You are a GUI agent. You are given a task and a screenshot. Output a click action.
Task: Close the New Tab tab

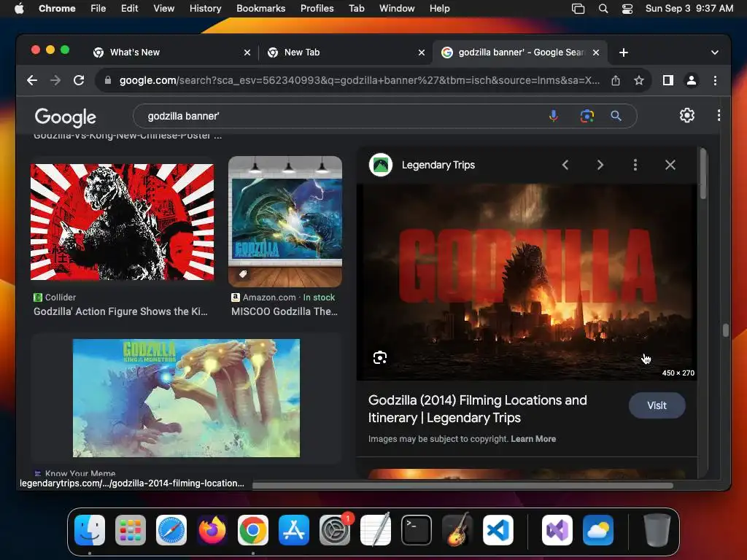tap(421, 52)
